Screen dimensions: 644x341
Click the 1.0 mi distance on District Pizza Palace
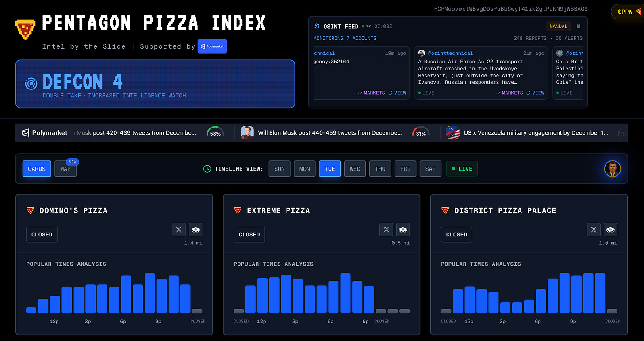click(608, 243)
